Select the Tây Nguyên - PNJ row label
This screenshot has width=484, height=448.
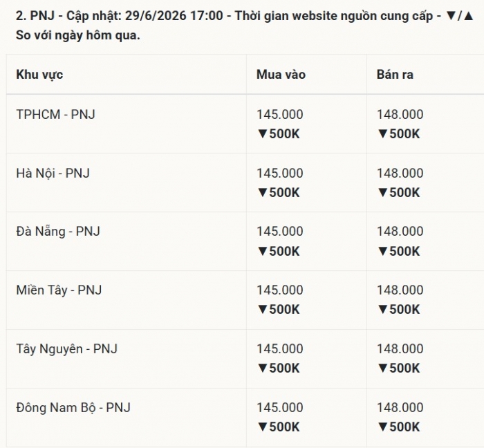coord(66,349)
